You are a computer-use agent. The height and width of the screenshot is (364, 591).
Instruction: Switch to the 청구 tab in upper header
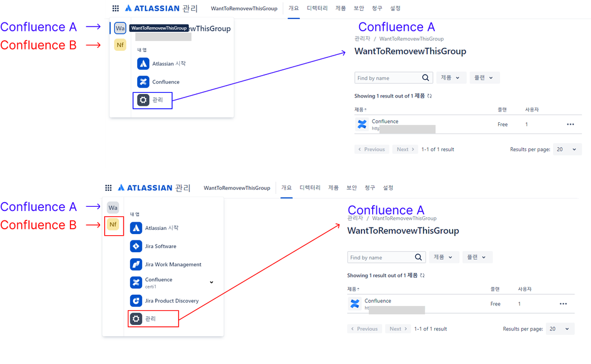pyautogui.click(x=377, y=8)
